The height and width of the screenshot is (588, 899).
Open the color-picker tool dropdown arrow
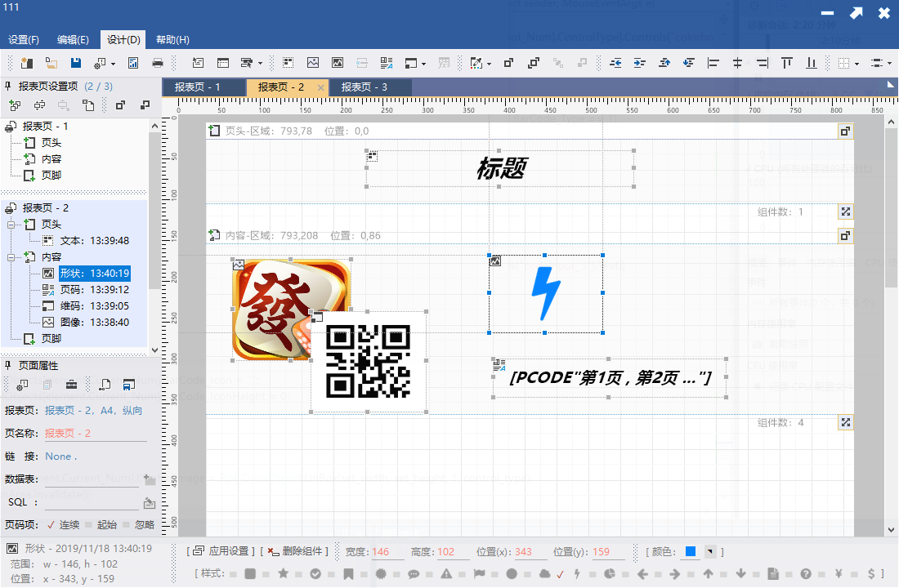tap(489, 64)
